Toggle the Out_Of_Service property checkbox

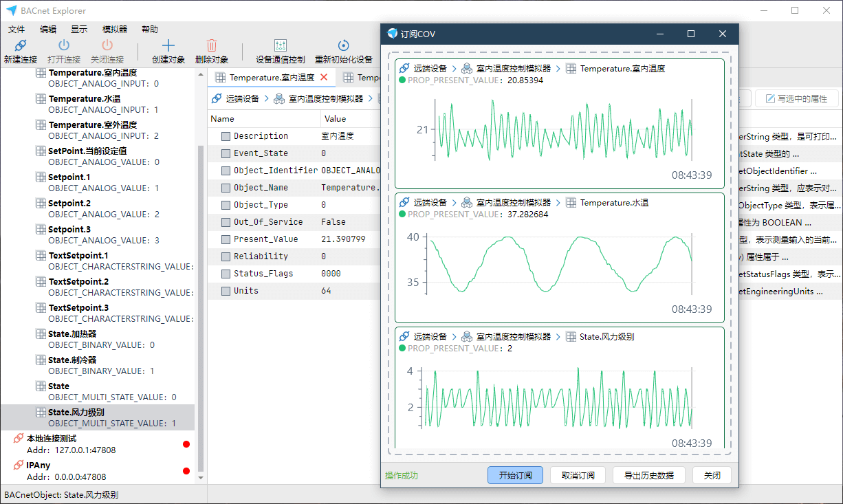[226, 222]
